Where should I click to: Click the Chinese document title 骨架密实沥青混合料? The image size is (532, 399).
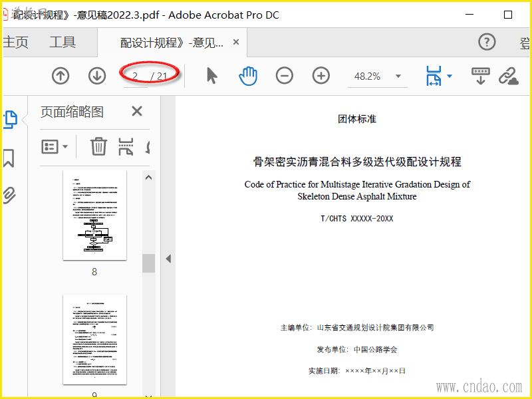tap(357, 162)
